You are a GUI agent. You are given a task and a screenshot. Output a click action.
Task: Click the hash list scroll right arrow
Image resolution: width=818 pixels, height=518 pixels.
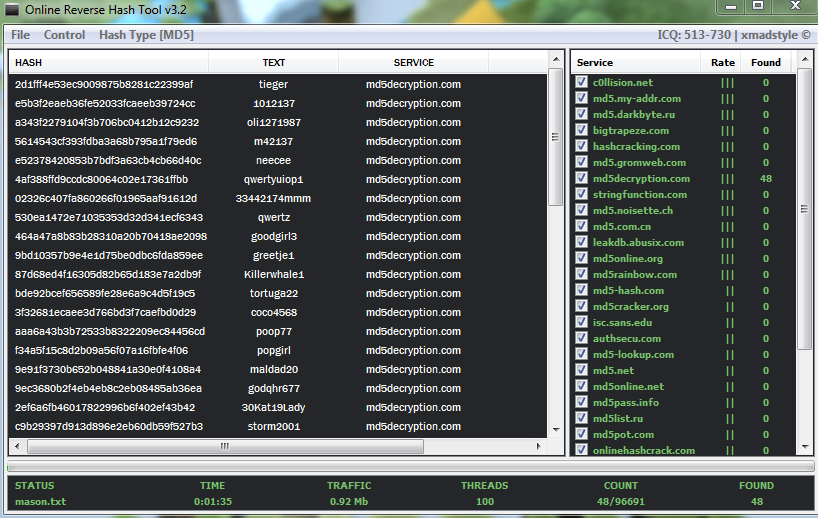[x=541, y=446]
